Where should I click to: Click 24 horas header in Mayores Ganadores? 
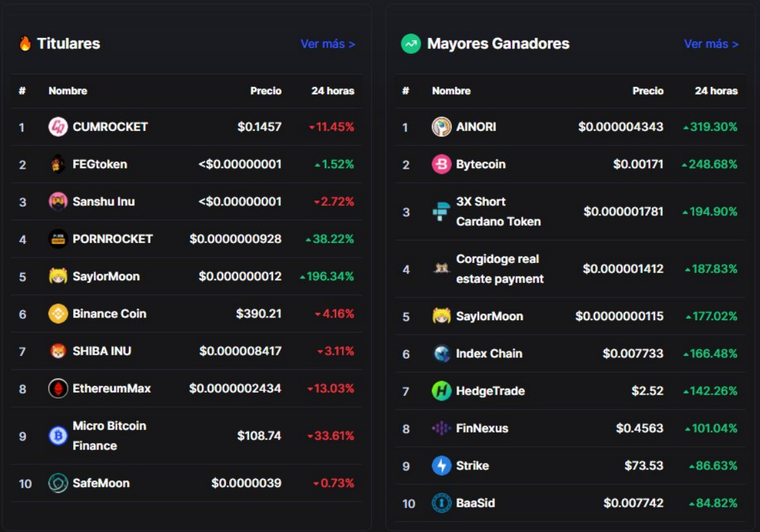click(716, 90)
